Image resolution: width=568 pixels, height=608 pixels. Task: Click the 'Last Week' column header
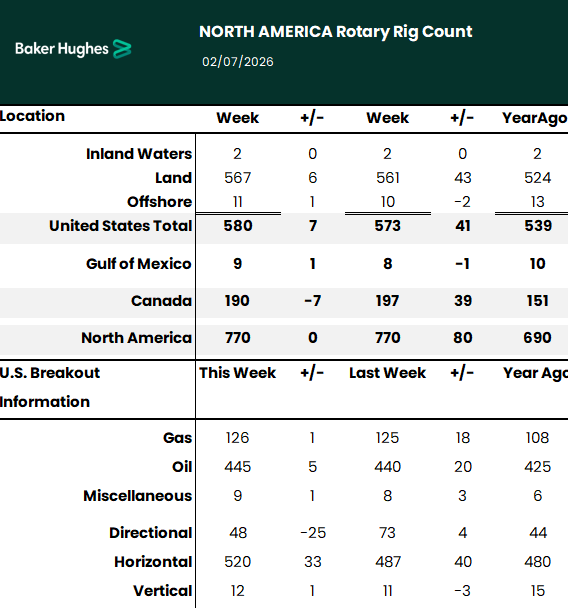click(x=387, y=373)
